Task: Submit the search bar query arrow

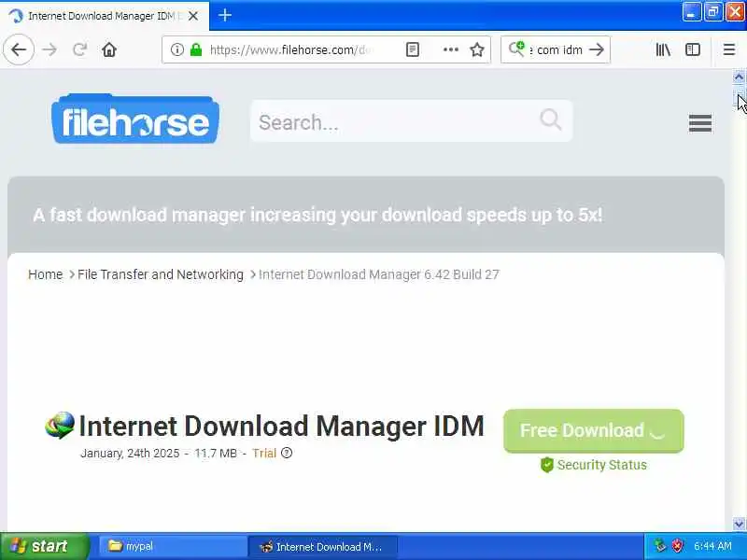Action: coord(597,49)
